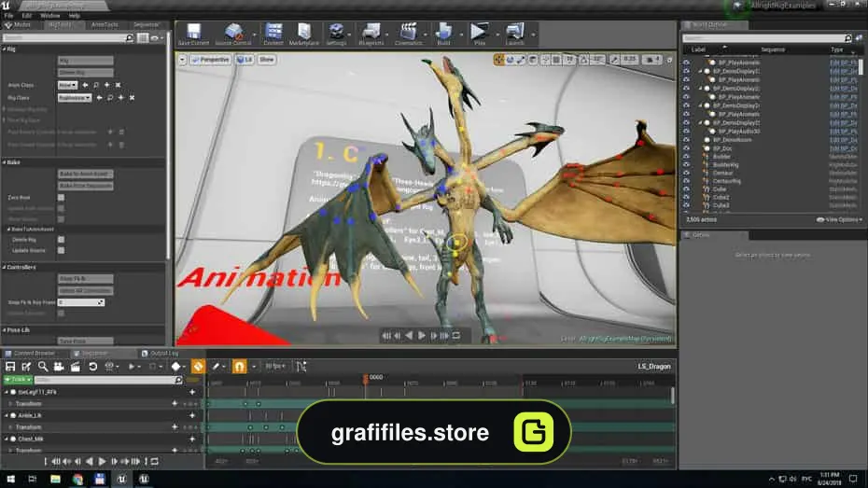This screenshot has width=868, height=488.
Task: Toggle visibility eye for BP_Doc in outliner
Action: click(686, 148)
